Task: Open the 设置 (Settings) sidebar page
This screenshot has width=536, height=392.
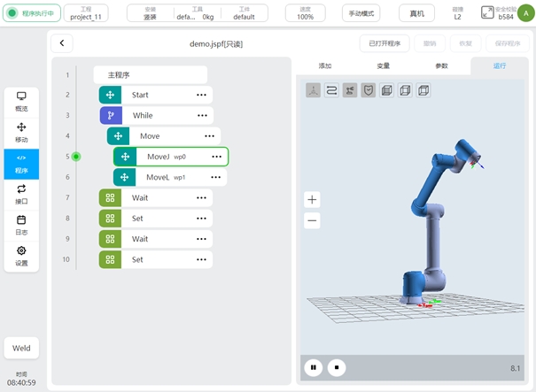Action: click(21, 256)
